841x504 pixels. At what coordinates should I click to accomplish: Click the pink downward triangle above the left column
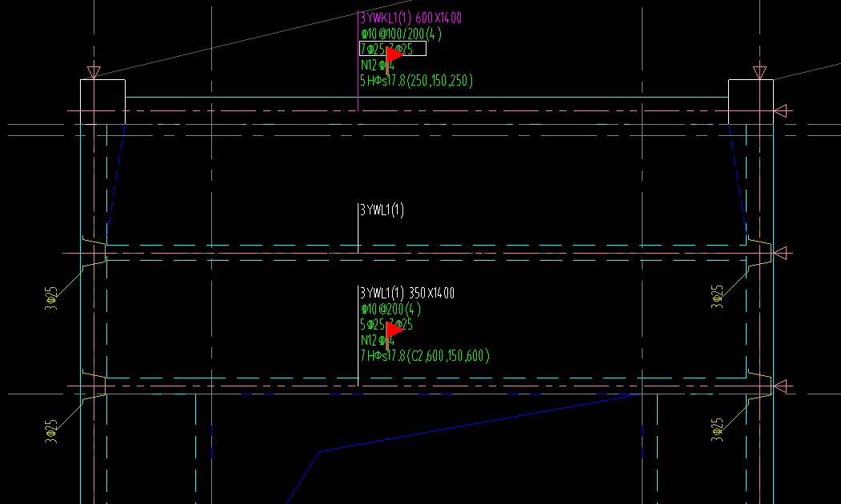[x=94, y=72]
